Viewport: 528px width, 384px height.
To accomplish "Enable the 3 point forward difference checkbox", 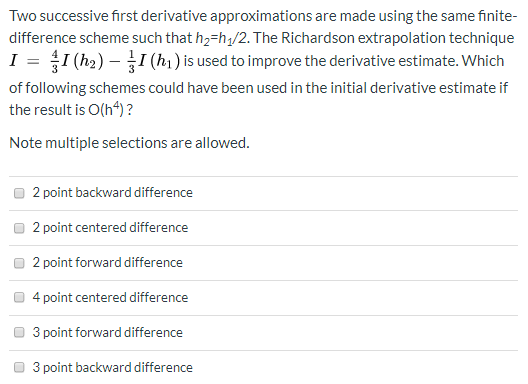I will tap(19, 333).
